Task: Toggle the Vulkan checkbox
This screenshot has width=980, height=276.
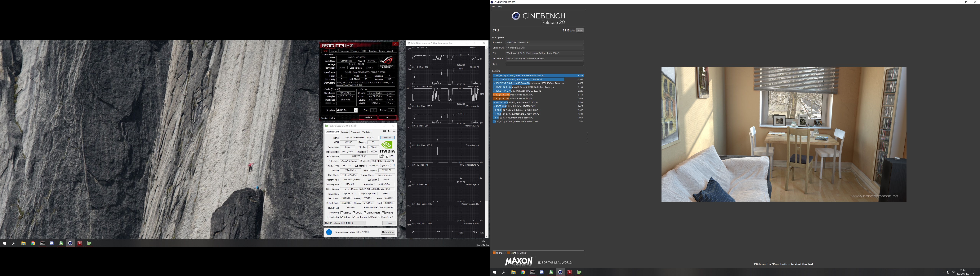Action: tap(342, 217)
